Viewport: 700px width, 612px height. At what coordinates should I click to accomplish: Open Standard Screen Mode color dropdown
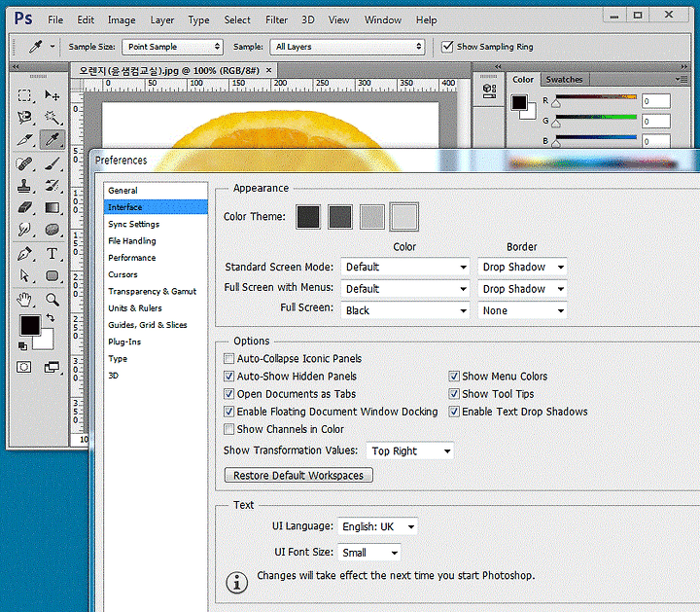(x=404, y=267)
